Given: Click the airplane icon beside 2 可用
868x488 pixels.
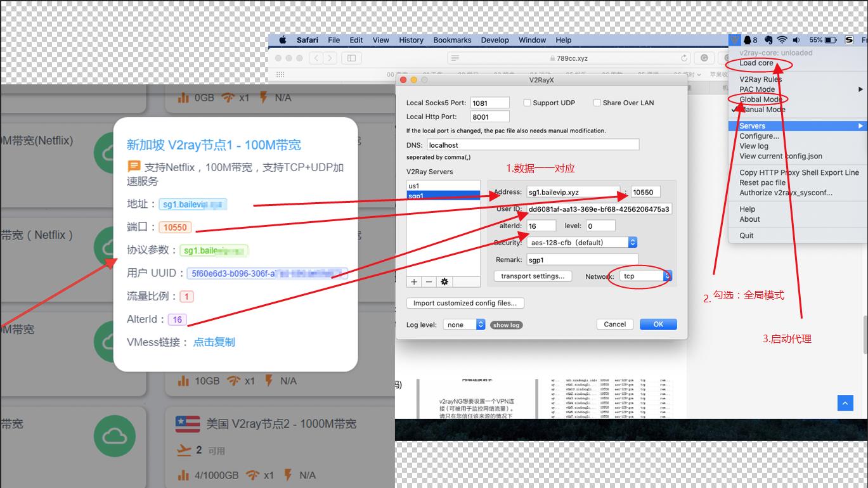Looking at the screenshot, I should (x=183, y=450).
